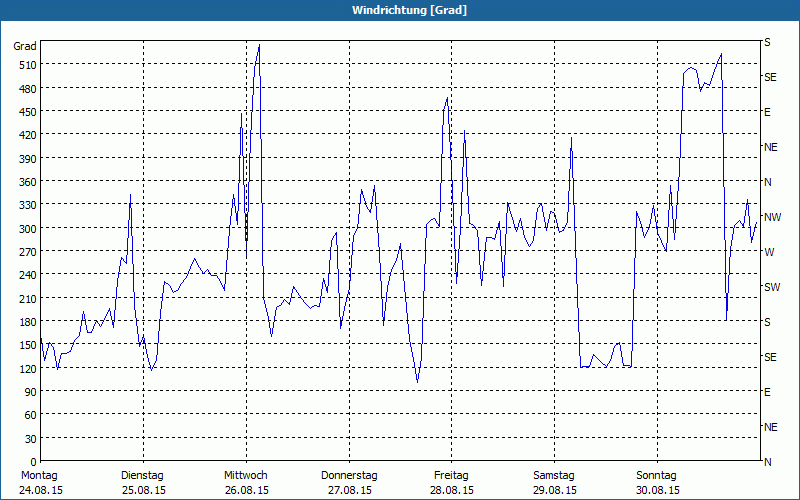This screenshot has width=800, height=500.
Task: Select the 'Samstag' day label
Action: tap(554, 476)
